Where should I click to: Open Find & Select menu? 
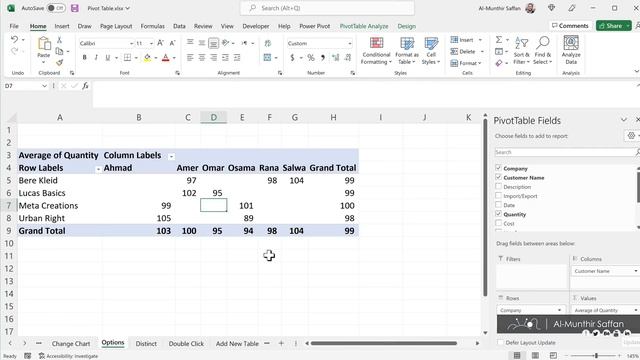pos(543,51)
